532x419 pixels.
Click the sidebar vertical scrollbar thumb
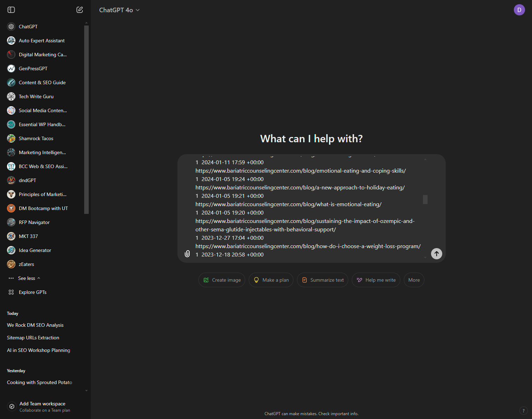pos(86,120)
